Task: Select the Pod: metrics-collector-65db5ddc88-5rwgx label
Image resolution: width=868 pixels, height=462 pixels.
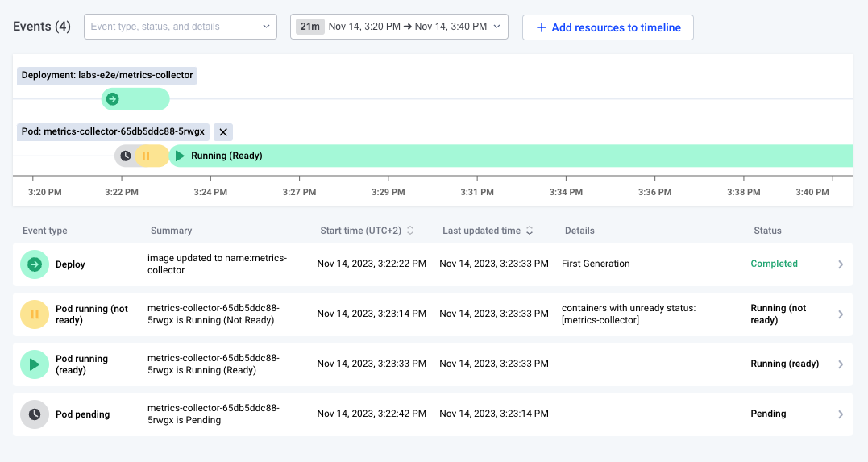Action: 113,132
